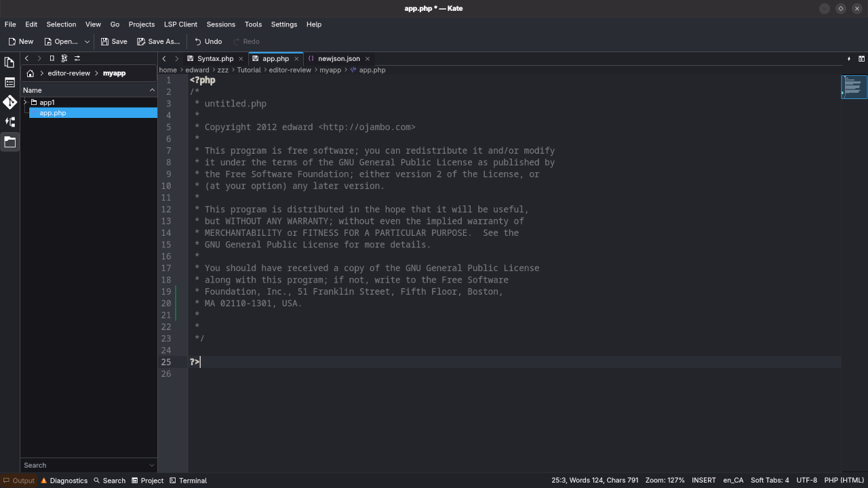868x488 pixels.
Task: Select the Filesystem Browser sidebar icon
Action: 9,142
